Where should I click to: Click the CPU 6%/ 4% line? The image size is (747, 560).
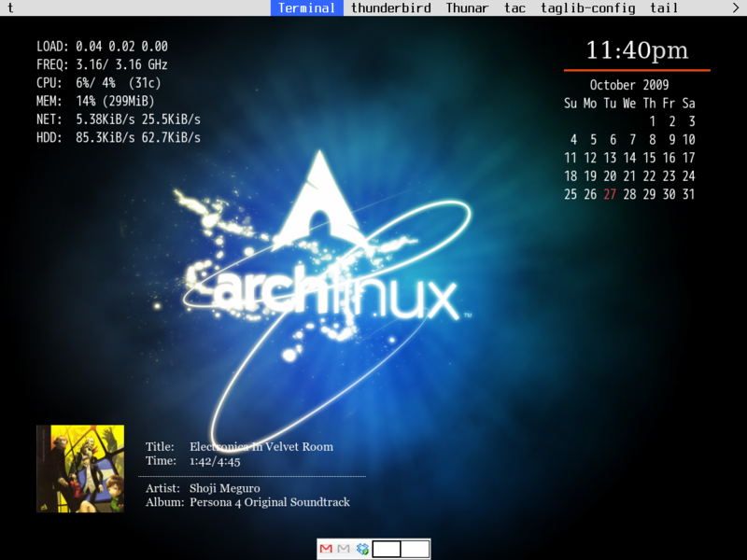click(99, 83)
